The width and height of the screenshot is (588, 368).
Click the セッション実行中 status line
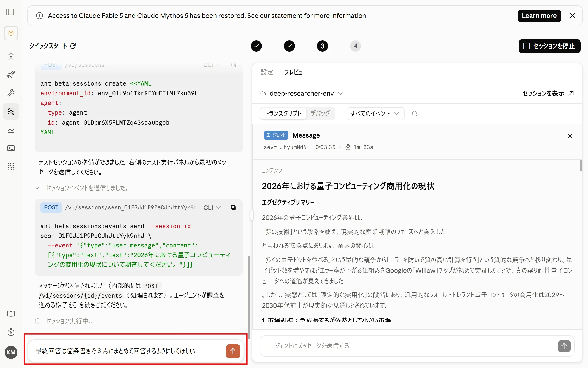point(71,321)
